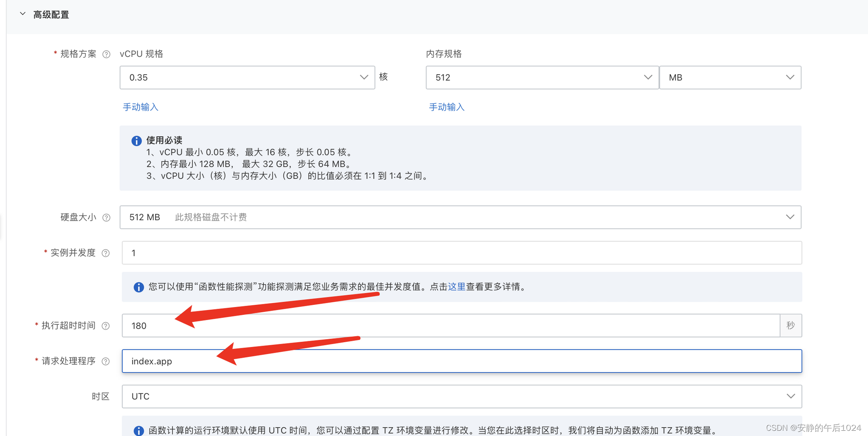Viewport: 868px width, 436px height.
Task: Click 手动输入 under 内存规格
Action: (446, 107)
